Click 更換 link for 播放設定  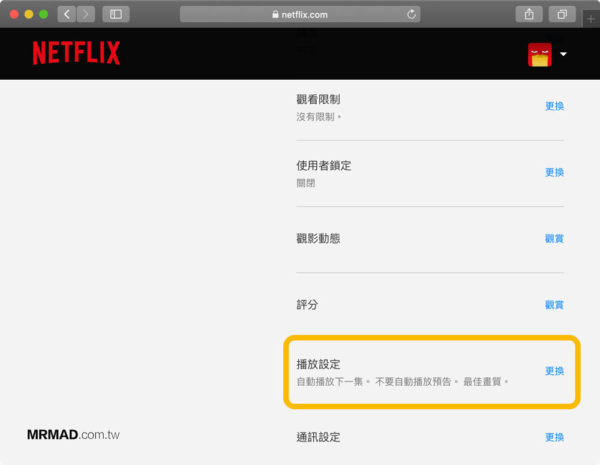554,371
